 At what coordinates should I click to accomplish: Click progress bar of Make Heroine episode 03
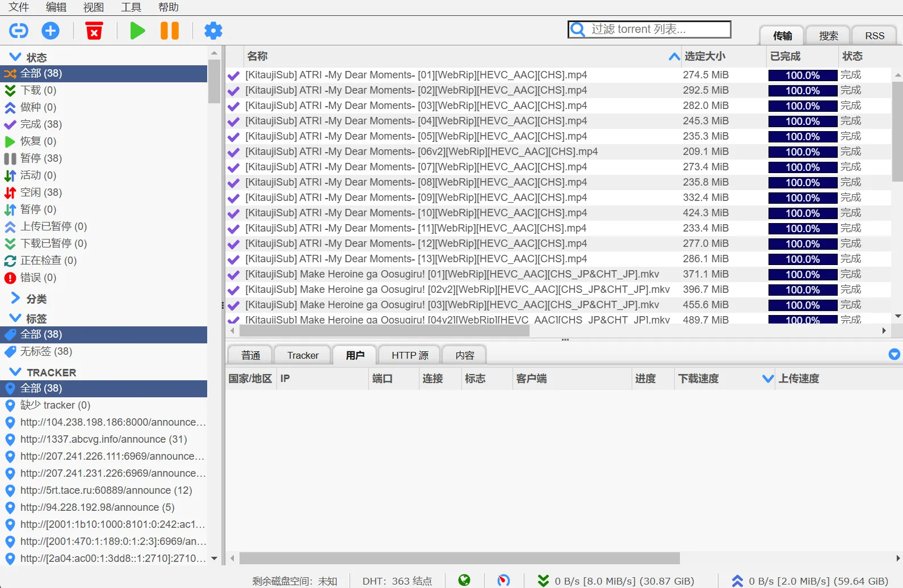pyautogui.click(x=803, y=305)
